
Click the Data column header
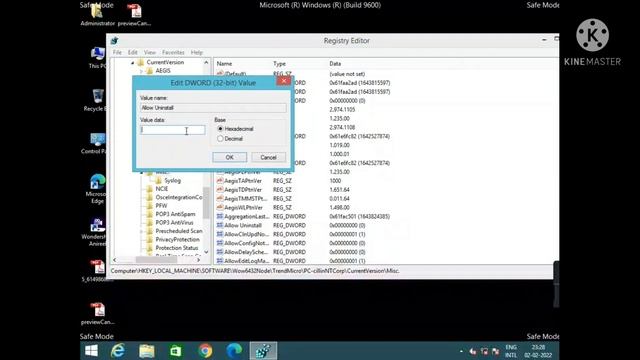(335, 64)
